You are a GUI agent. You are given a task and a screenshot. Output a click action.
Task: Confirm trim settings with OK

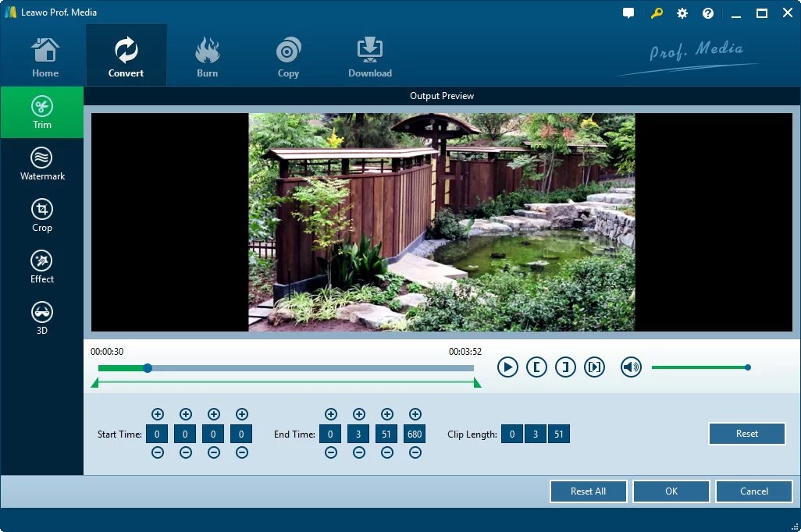click(671, 491)
